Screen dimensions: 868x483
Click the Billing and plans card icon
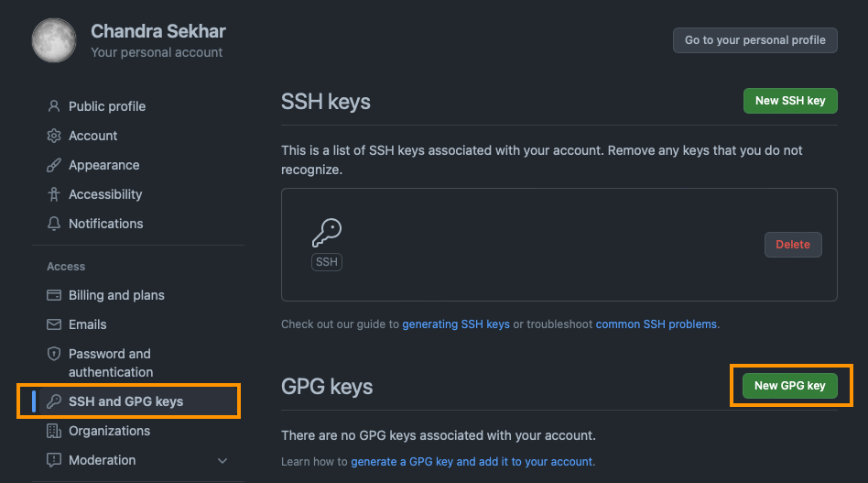click(54, 295)
